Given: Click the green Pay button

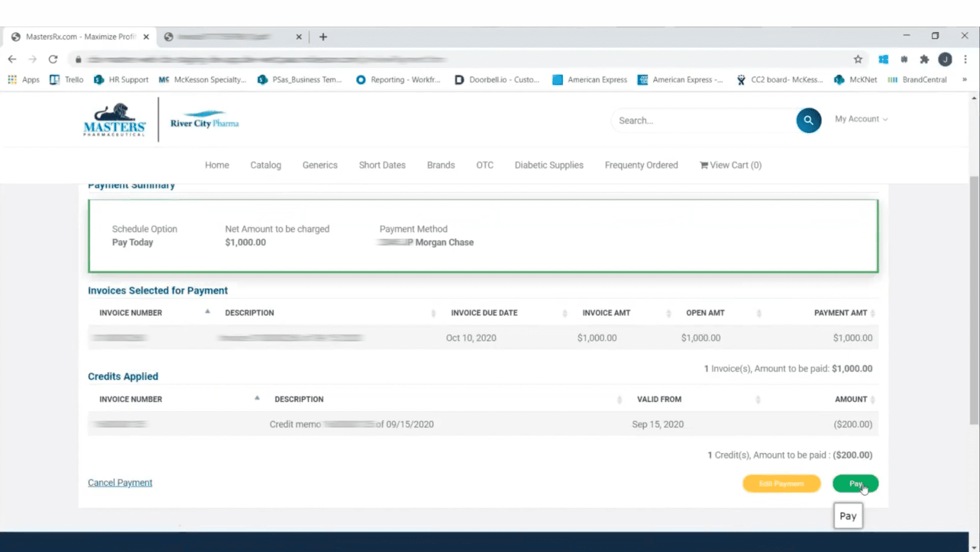Looking at the screenshot, I should click(x=855, y=483).
